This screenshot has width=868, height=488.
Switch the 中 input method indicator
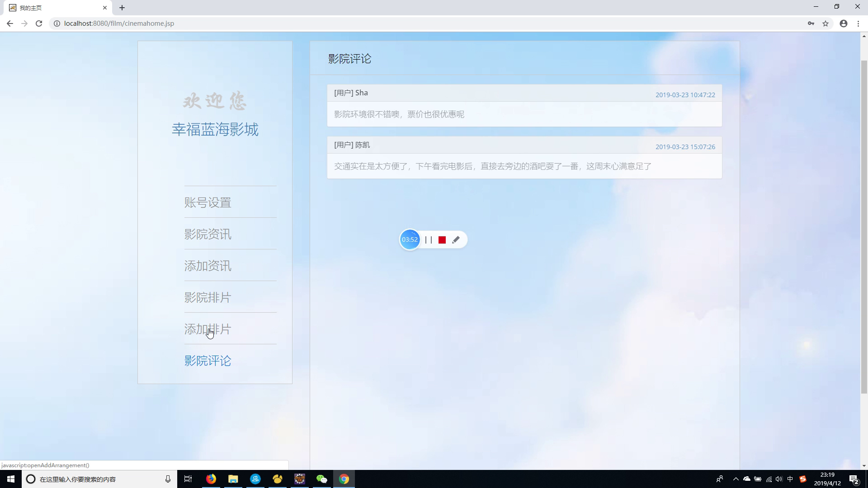[x=790, y=479]
